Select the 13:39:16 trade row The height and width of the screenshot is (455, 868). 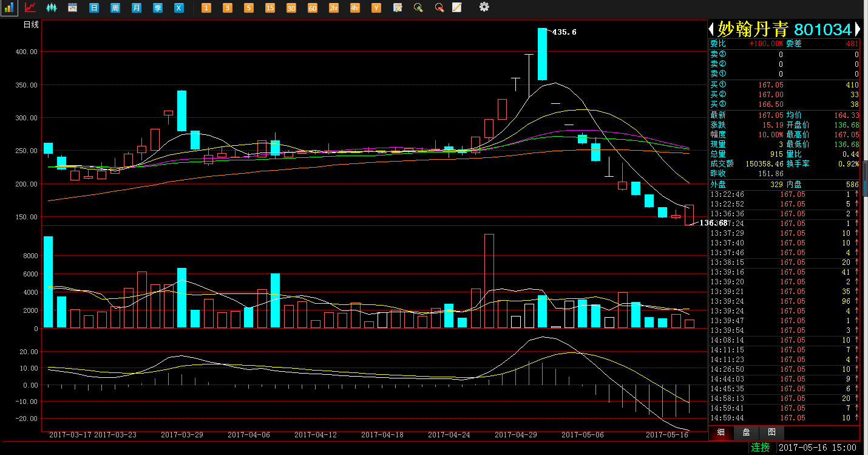784,272
